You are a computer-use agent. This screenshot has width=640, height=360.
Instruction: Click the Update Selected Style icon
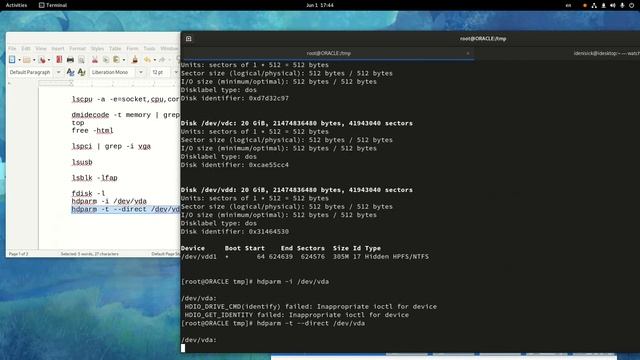point(70,72)
